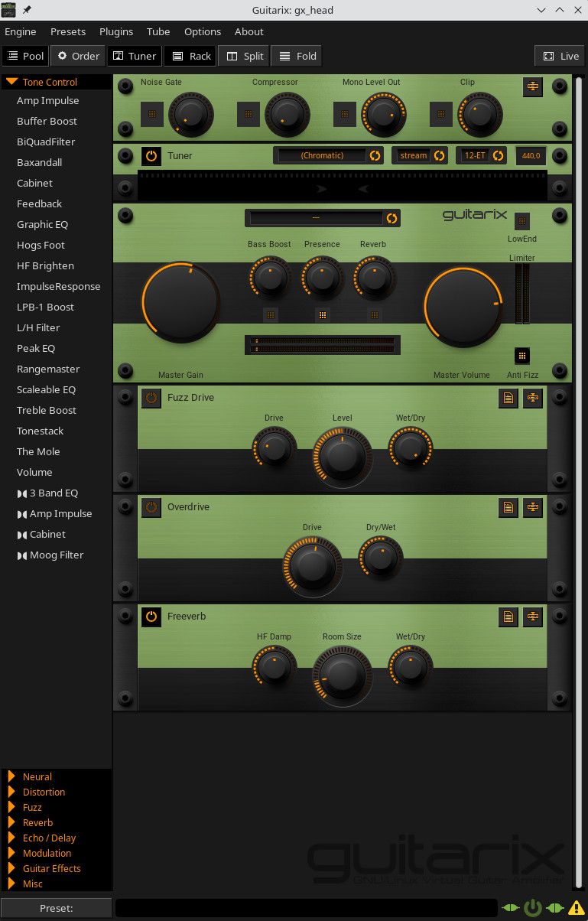
Task: Expand the Modulation category
Action: (x=56, y=853)
